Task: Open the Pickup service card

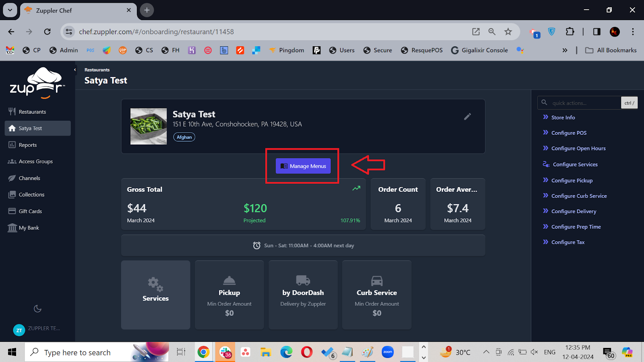Action: pos(229,295)
